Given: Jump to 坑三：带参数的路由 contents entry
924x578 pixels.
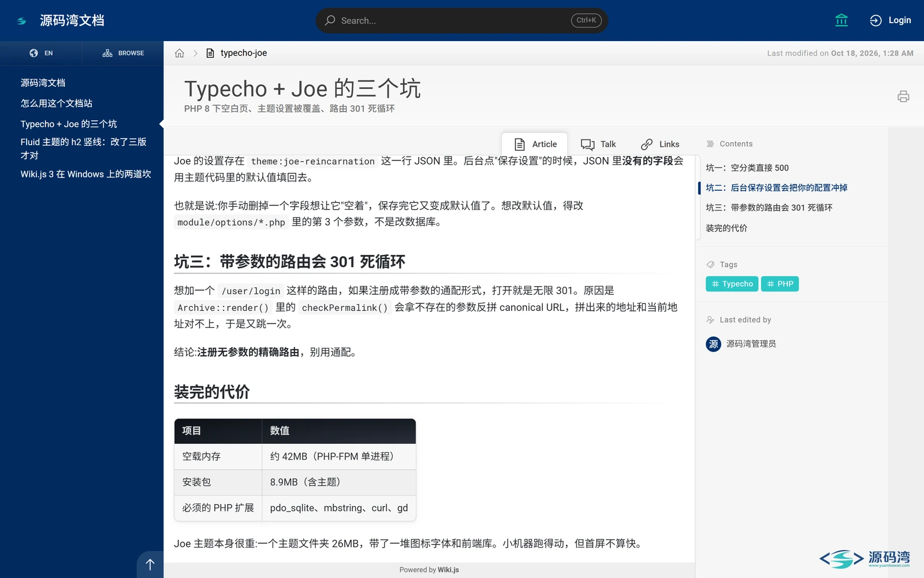Looking at the screenshot, I should click(x=769, y=208).
